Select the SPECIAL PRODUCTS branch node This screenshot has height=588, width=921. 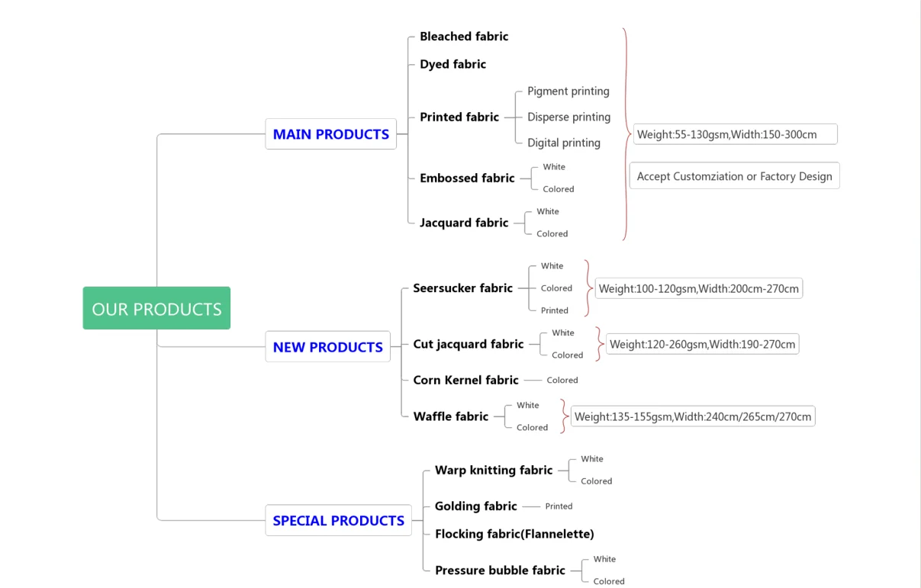click(x=338, y=521)
